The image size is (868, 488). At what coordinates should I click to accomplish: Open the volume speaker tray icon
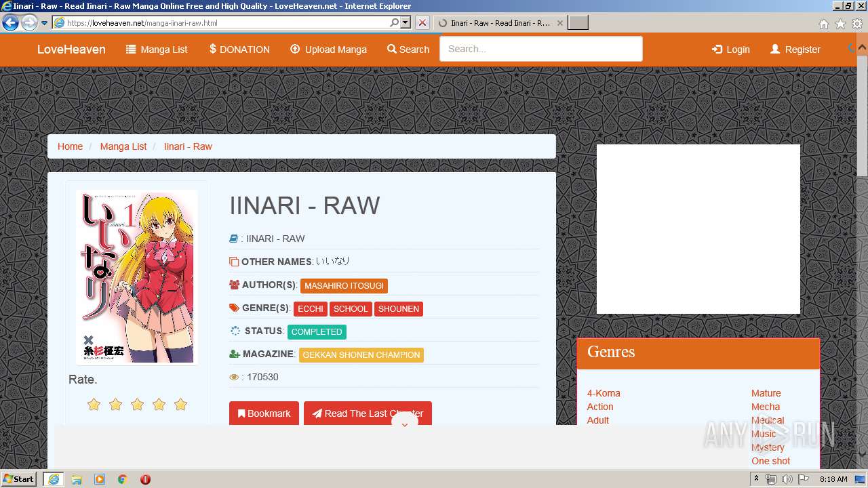click(787, 479)
